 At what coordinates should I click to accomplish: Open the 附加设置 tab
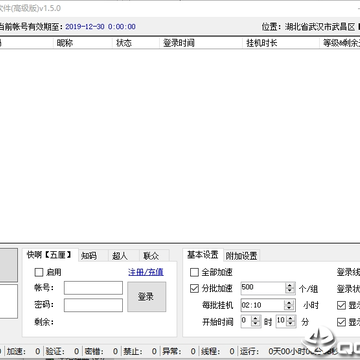[241, 256]
